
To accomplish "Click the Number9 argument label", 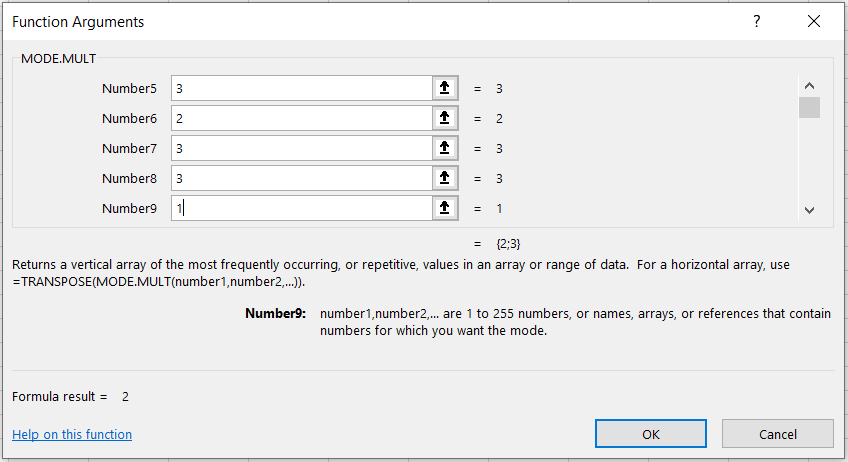I will pyautogui.click(x=129, y=208).
